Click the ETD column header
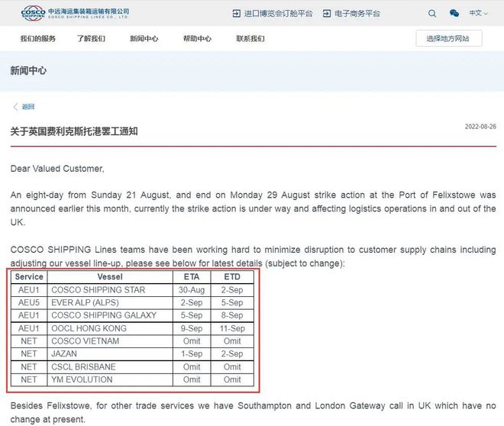 point(232,277)
